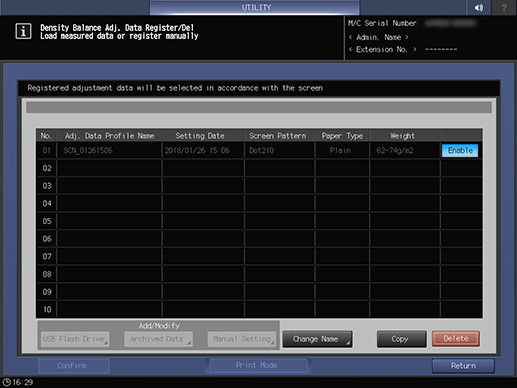Viewport: 517px width, 388px height.
Task: Click the Adj. Data Profile Name header
Action: (110, 136)
